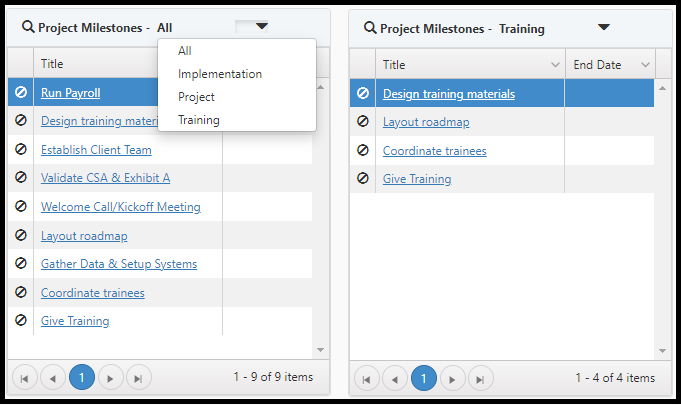Screen dimensions: 681x405
Task: Click the status icon beside Validate CSA & Exhibit A
Action: [20, 178]
